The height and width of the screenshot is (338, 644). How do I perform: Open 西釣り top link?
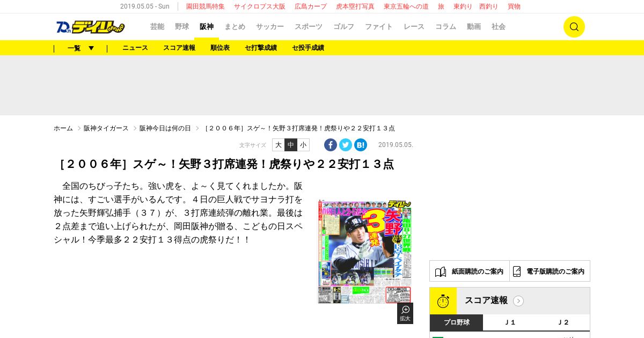tap(489, 6)
